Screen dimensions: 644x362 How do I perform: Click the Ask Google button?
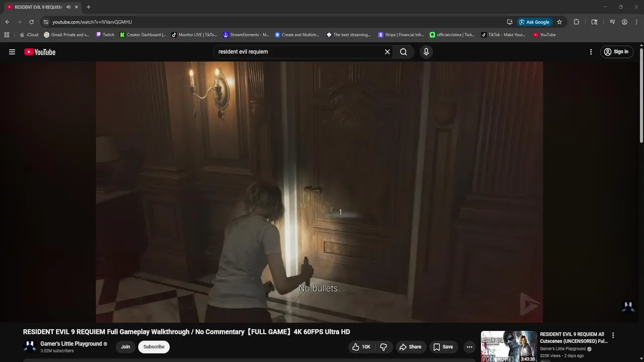click(x=534, y=22)
